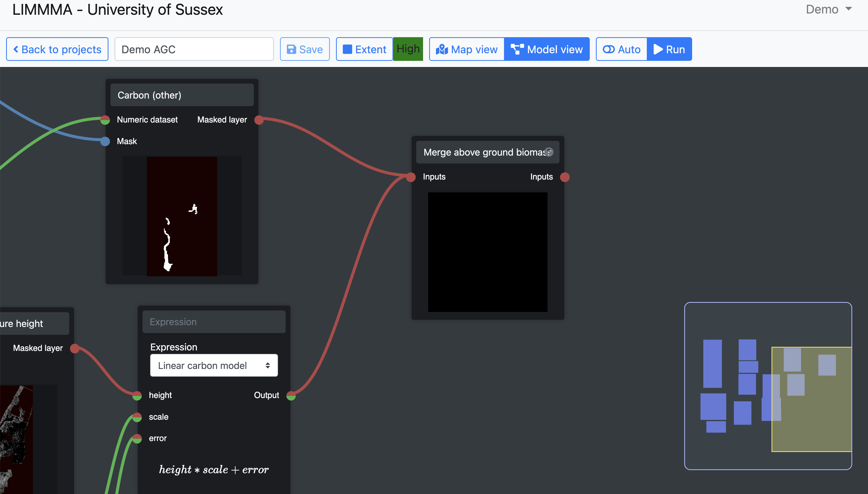868x494 pixels.
Task: Click the Map view map icon
Action: coord(442,49)
